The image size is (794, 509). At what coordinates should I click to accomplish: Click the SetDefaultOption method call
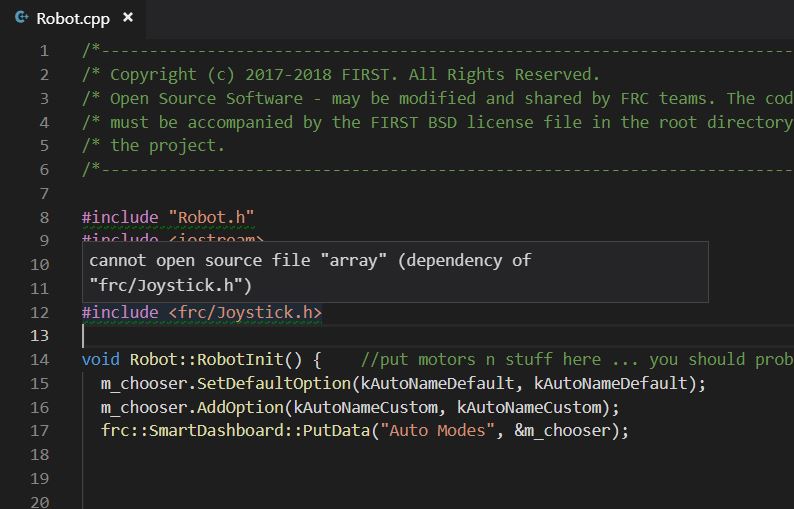coord(273,383)
